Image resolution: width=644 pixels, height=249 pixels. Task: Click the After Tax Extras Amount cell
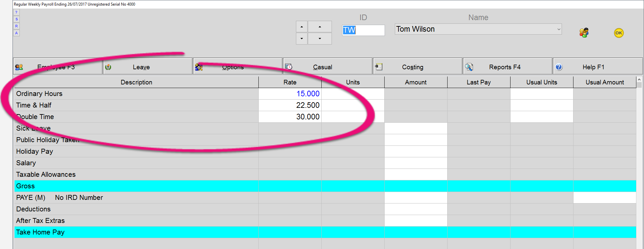416,221
